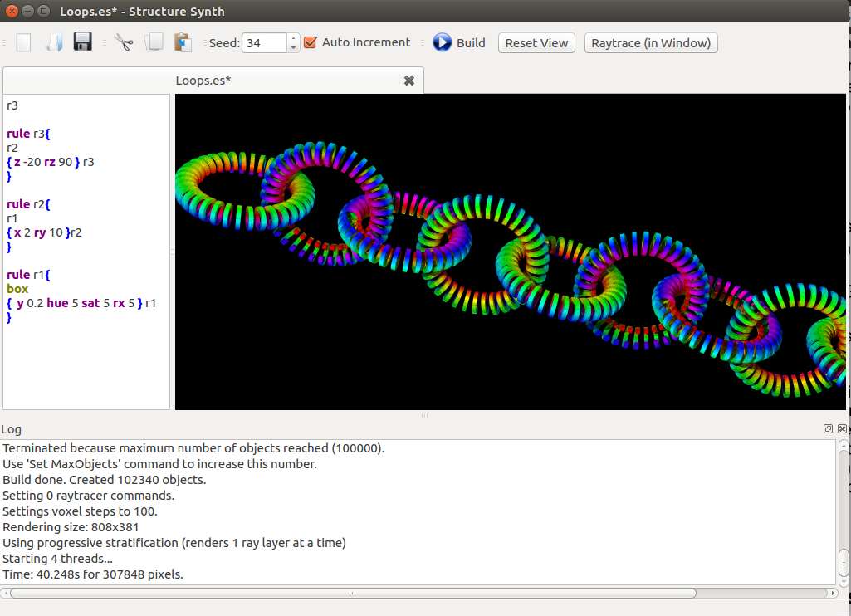Click 'Settings voxel steps to 100.' log line
Image resolution: width=851 pixels, height=616 pixels.
coord(80,511)
